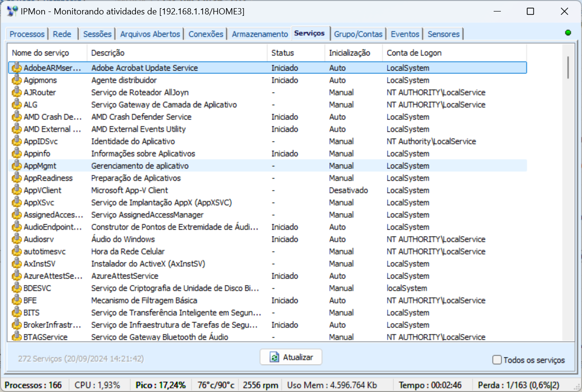Click NT Authority\LocalService in AppIDSvc row
Viewport: 582px width, 392px height.
point(431,142)
